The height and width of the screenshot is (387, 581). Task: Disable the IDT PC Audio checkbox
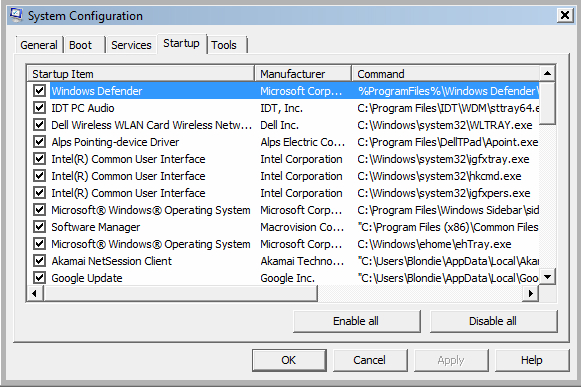(39, 108)
